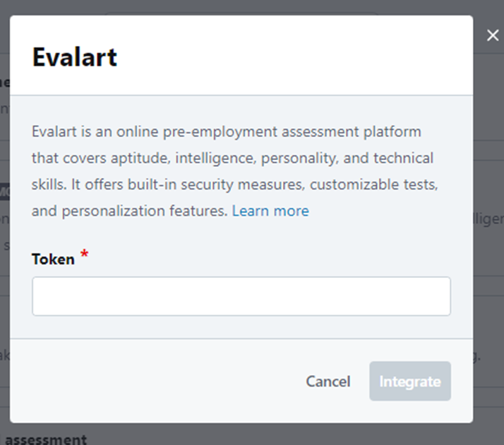Click the Integrate button
The width and height of the screenshot is (504, 445).
[x=409, y=382]
